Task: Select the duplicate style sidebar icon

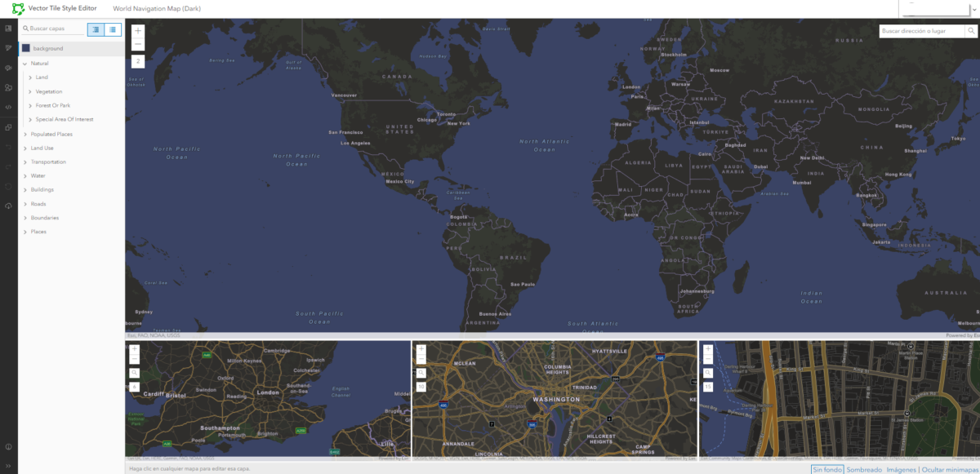Action: [x=8, y=126]
